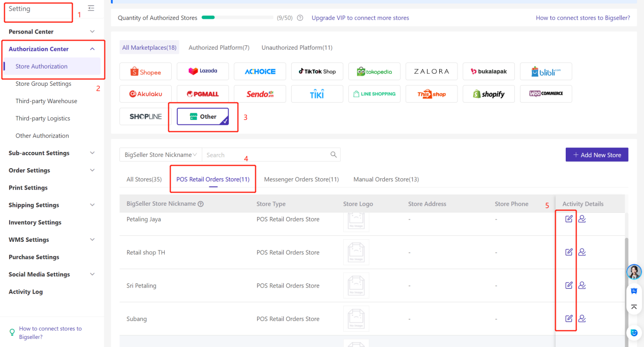
Task: Click the Add New Store button
Action: tap(597, 154)
